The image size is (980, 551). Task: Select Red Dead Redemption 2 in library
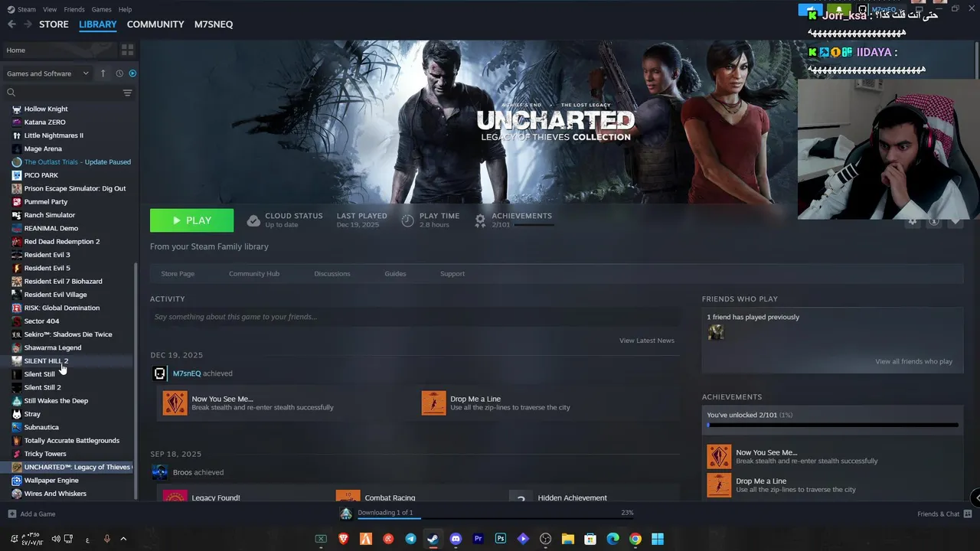pos(62,241)
